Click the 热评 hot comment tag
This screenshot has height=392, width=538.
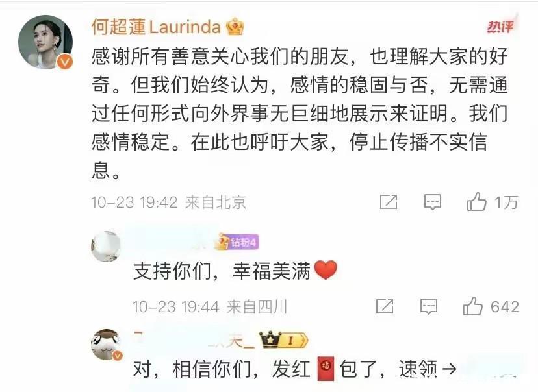click(x=500, y=27)
